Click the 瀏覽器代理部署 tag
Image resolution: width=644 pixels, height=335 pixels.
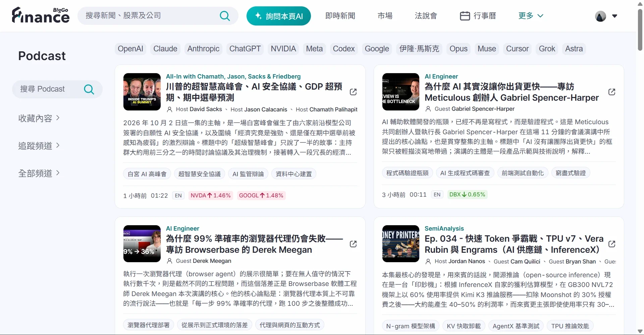click(x=149, y=325)
